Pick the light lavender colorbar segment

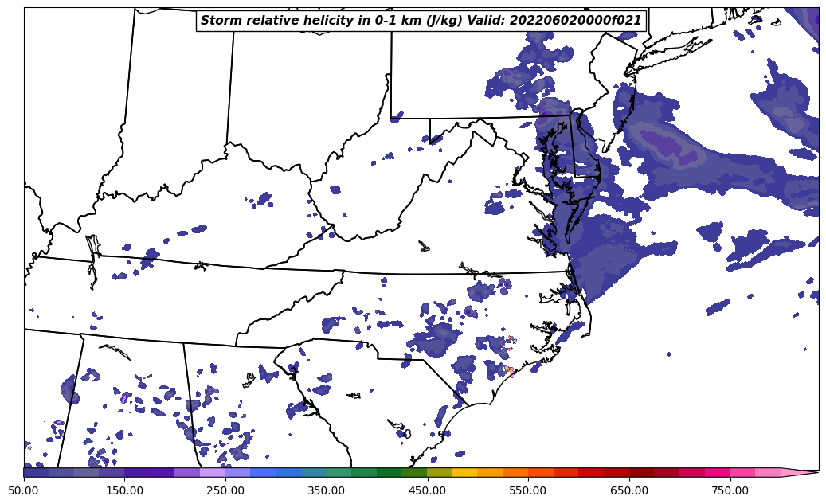point(213,472)
